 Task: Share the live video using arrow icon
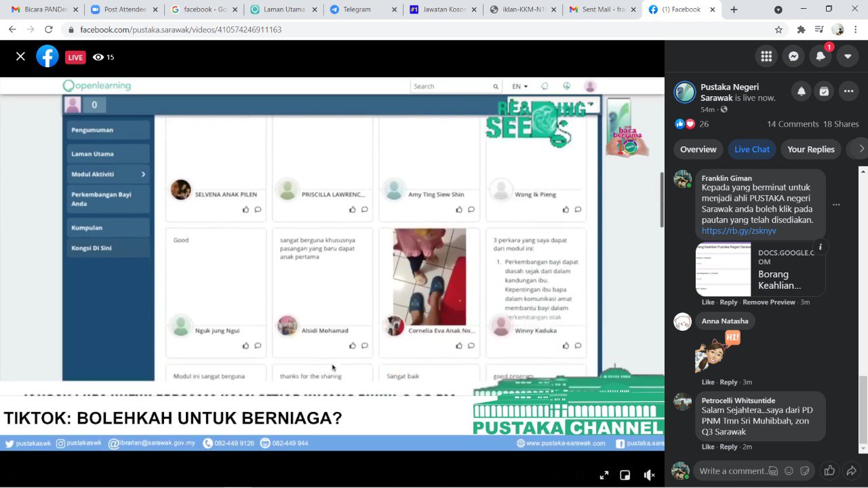coord(852,470)
